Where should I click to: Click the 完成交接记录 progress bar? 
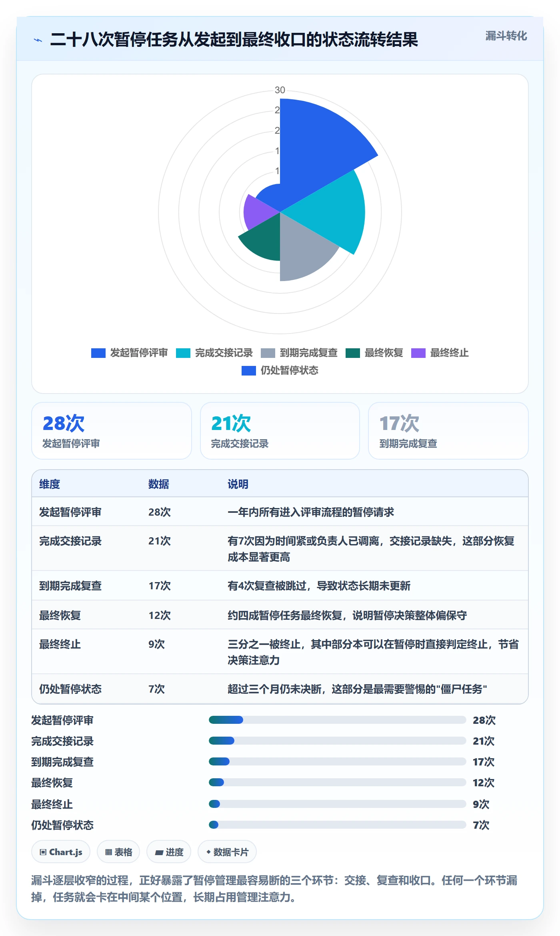pyautogui.click(x=338, y=741)
